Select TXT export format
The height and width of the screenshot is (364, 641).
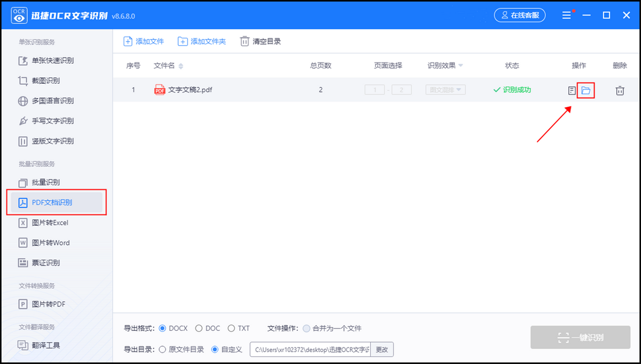click(x=239, y=328)
